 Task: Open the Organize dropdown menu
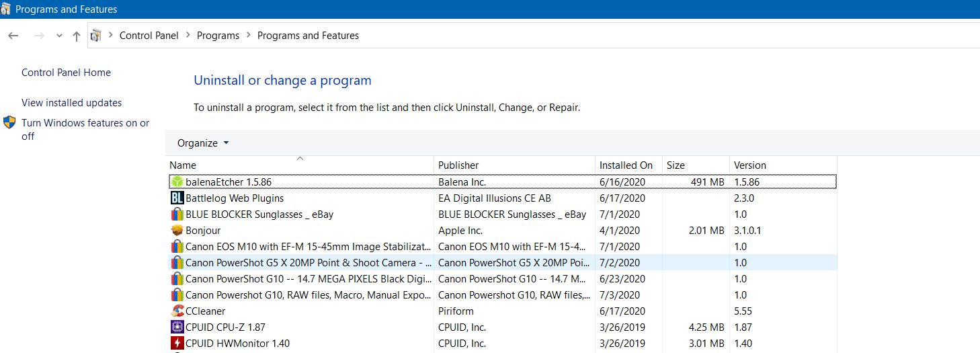pos(203,143)
